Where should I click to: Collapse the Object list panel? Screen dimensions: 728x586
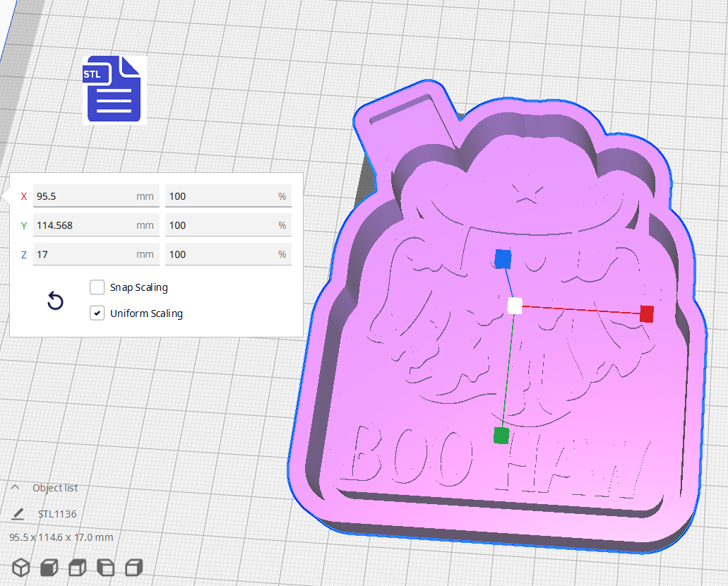coord(15,487)
